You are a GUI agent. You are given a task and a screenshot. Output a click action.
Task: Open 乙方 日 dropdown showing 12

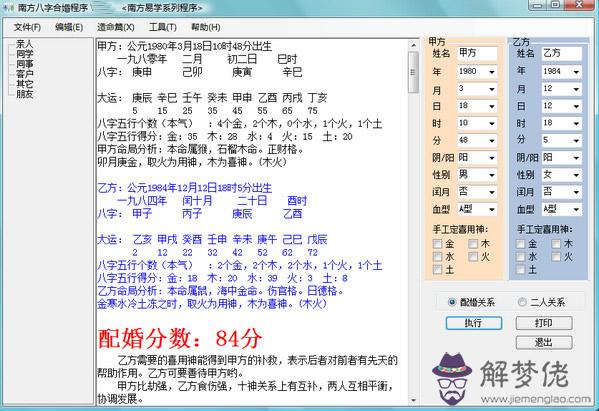(x=562, y=106)
